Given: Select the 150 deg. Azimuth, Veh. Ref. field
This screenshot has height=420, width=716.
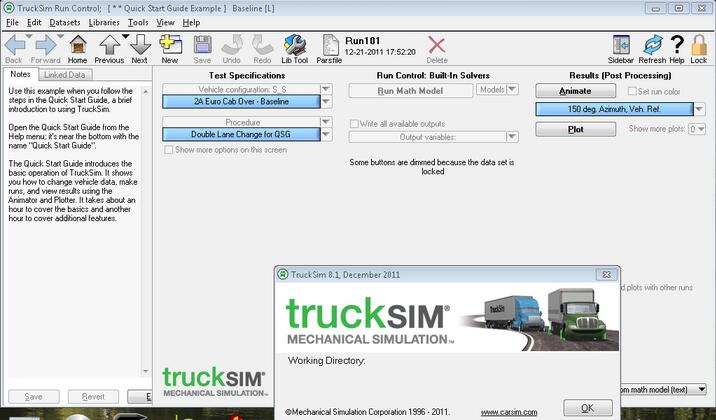Looking at the screenshot, I should tap(614, 109).
